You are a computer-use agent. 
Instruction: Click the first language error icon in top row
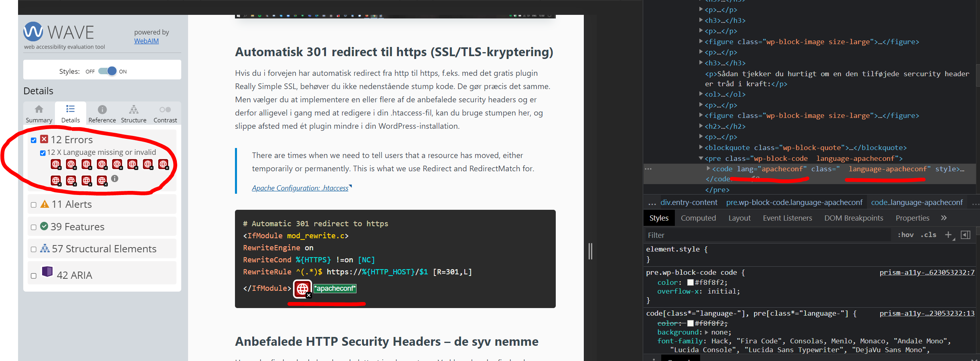click(56, 164)
